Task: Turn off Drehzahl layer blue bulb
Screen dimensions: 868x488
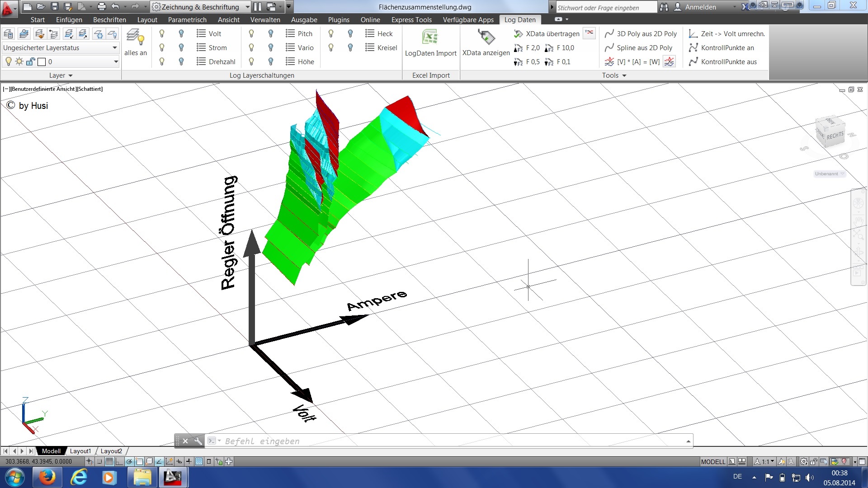Action: [181, 61]
